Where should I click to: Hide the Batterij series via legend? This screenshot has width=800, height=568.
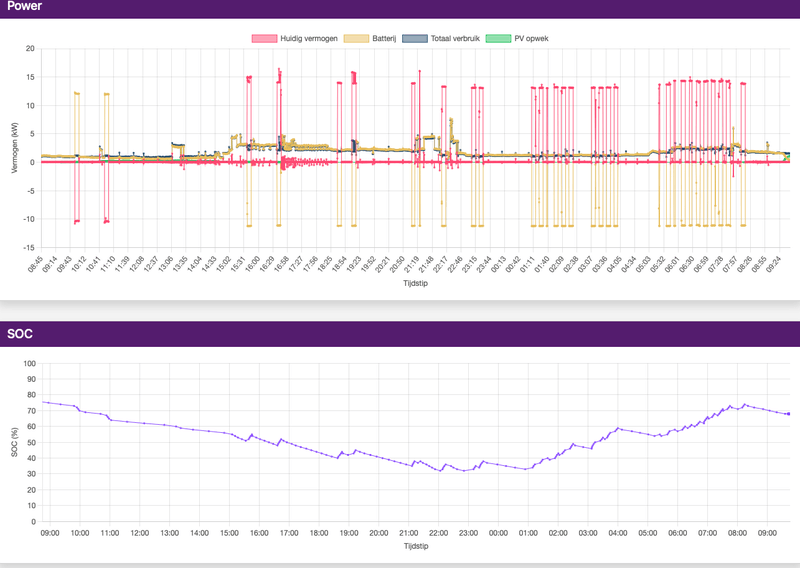[370, 38]
